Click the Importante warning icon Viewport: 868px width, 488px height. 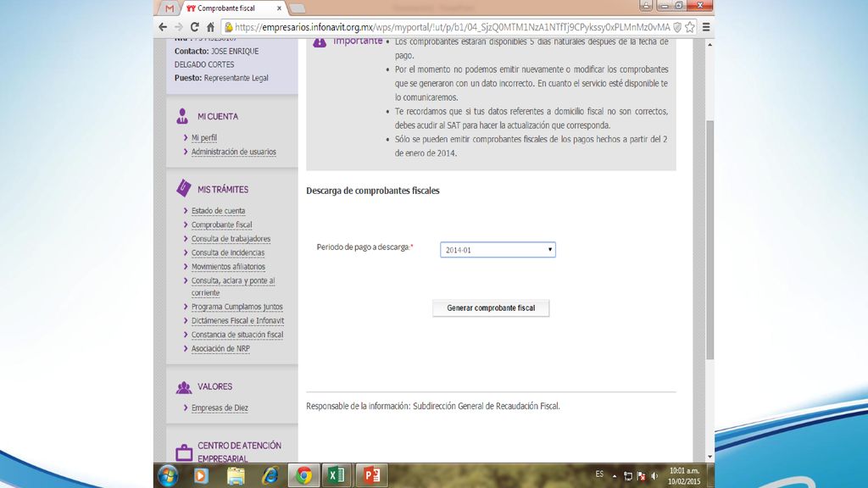point(320,42)
